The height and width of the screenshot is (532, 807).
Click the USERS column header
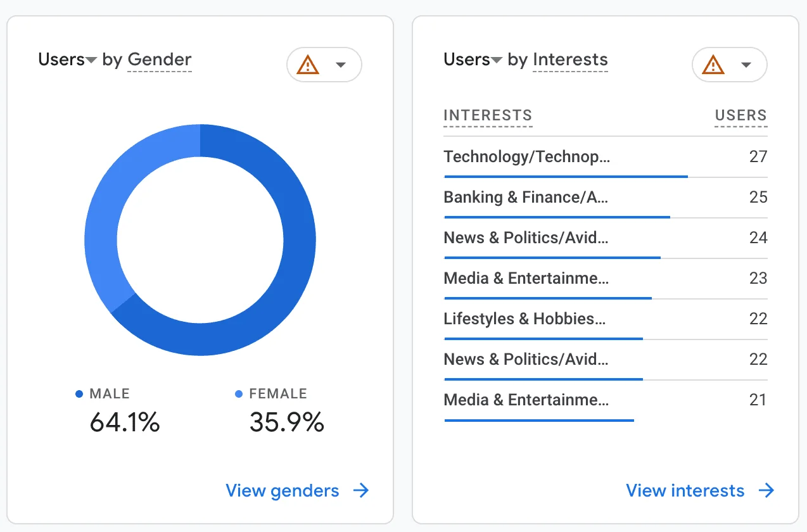pos(740,116)
